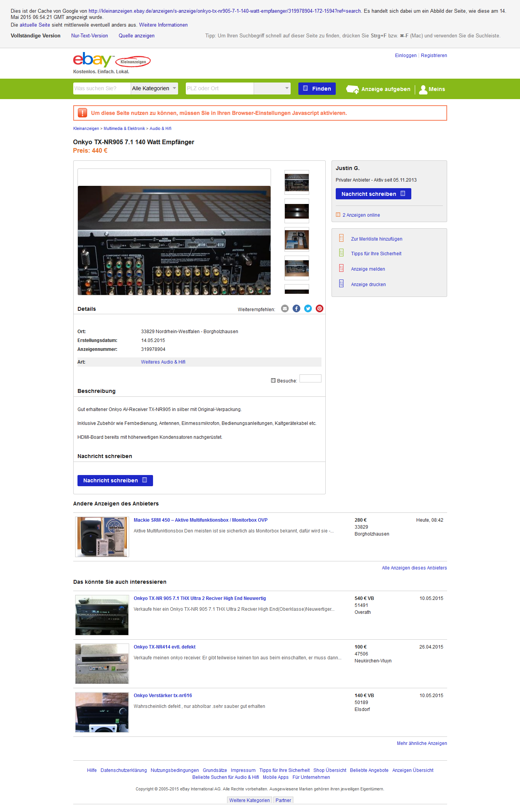Click Weitere Kategorien footer tab
The width and height of the screenshot is (520, 812).
click(249, 800)
